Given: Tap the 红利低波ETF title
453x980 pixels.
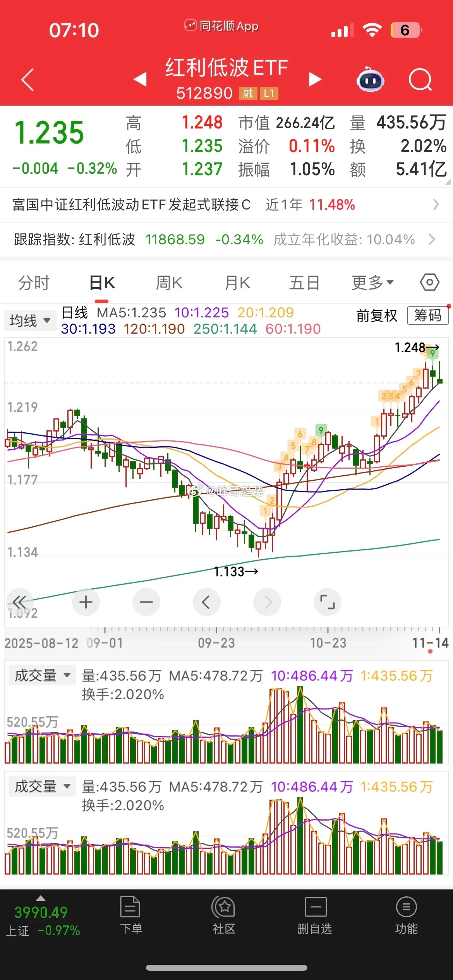Looking at the screenshot, I should coord(226,67).
